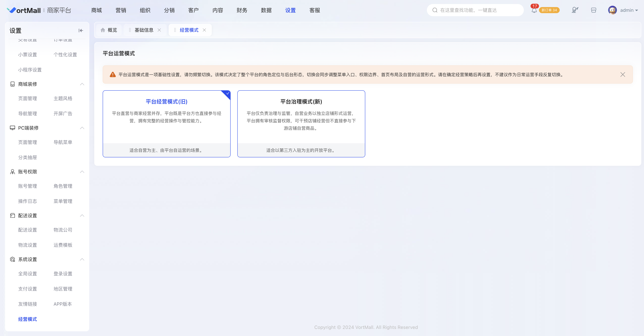Dismiss the orange warning alert

coord(623,74)
